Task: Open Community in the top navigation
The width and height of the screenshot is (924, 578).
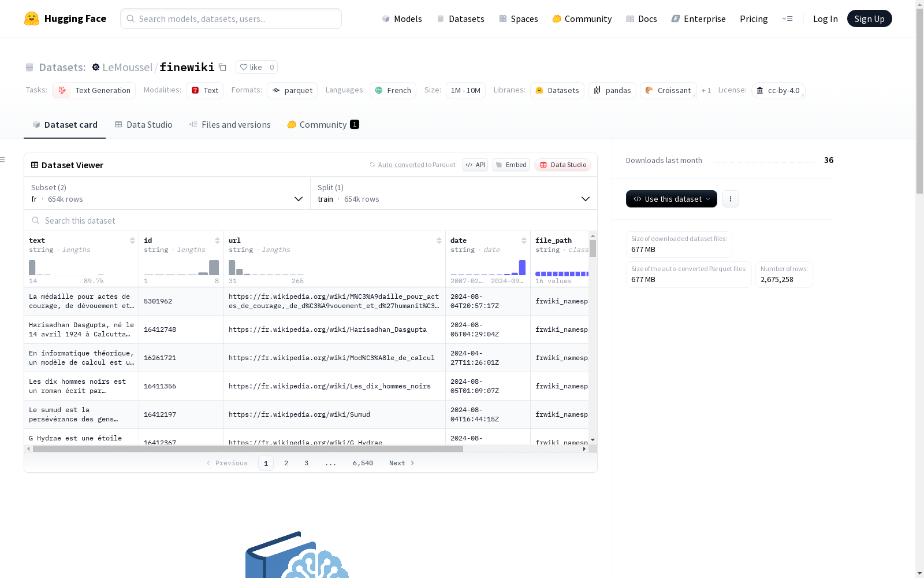Action: (582, 18)
